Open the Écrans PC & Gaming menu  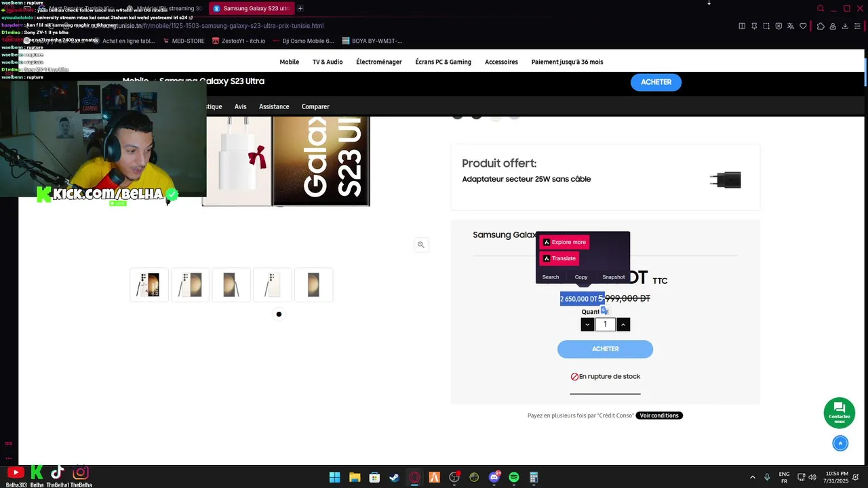[443, 62]
